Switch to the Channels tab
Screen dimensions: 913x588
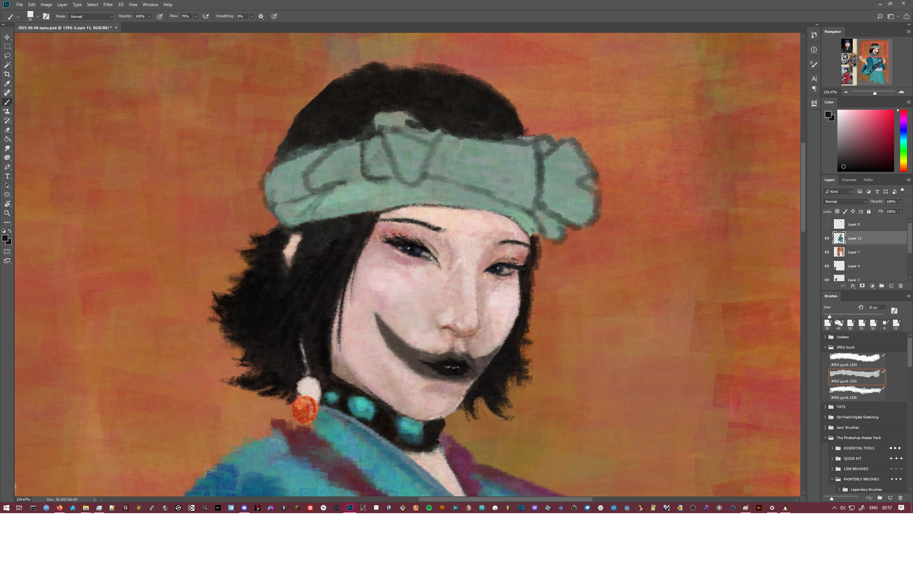pos(849,180)
